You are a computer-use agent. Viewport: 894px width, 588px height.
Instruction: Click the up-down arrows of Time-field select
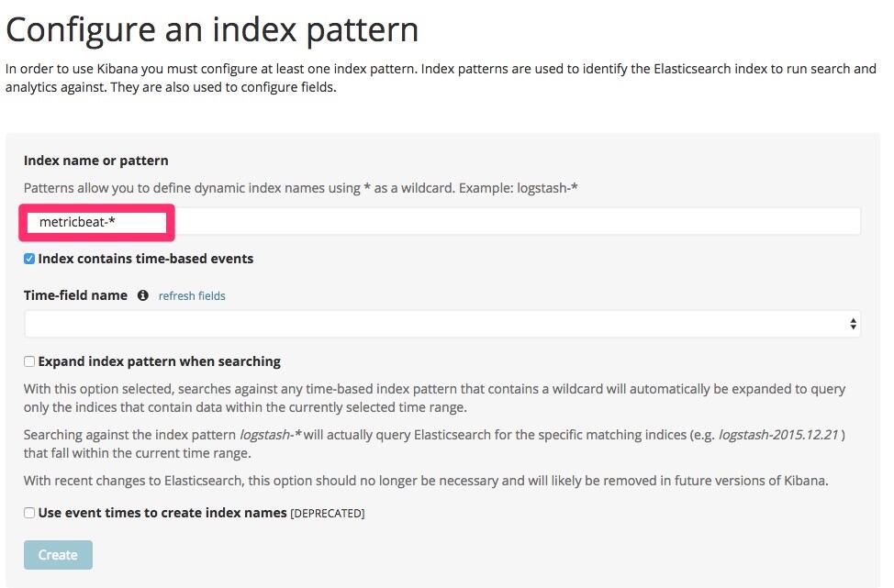pos(853,324)
